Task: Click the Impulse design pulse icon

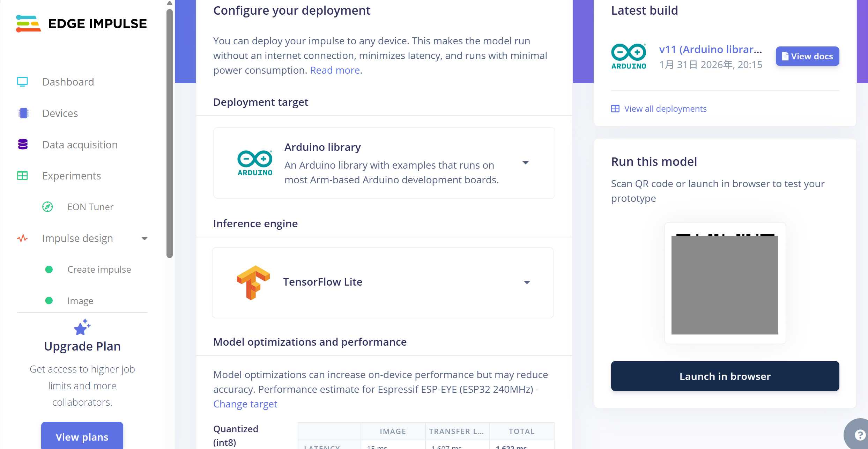Action: tap(23, 238)
